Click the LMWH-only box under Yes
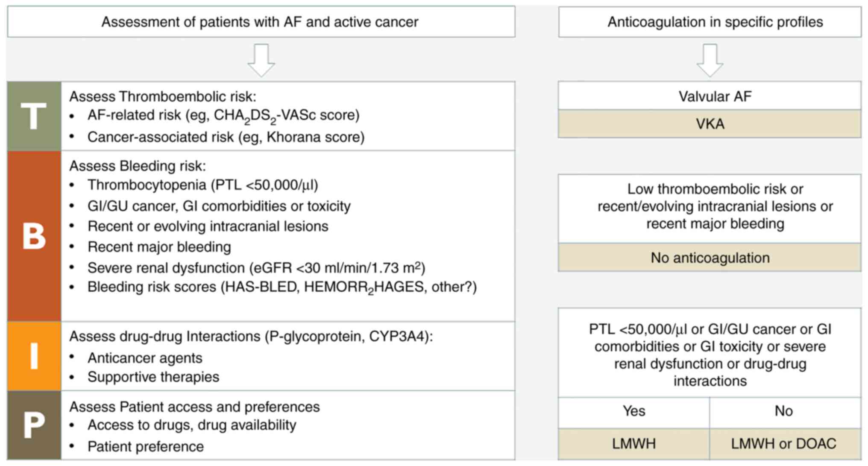Screen dimensions: 868x466 (634, 444)
